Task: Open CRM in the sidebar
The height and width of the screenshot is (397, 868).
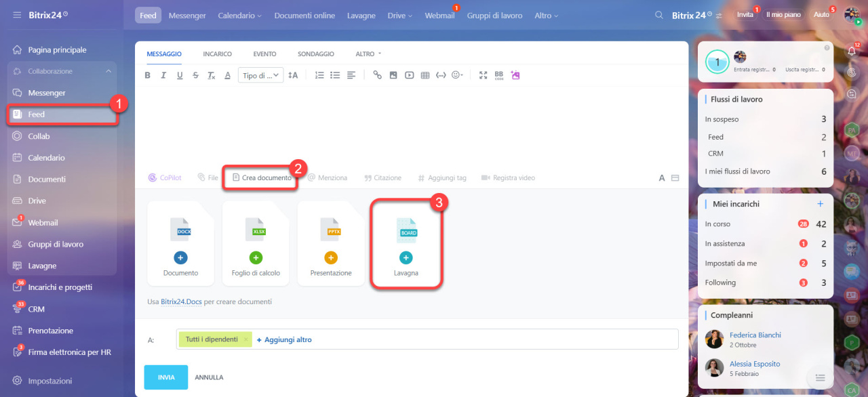Action: [x=36, y=309]
